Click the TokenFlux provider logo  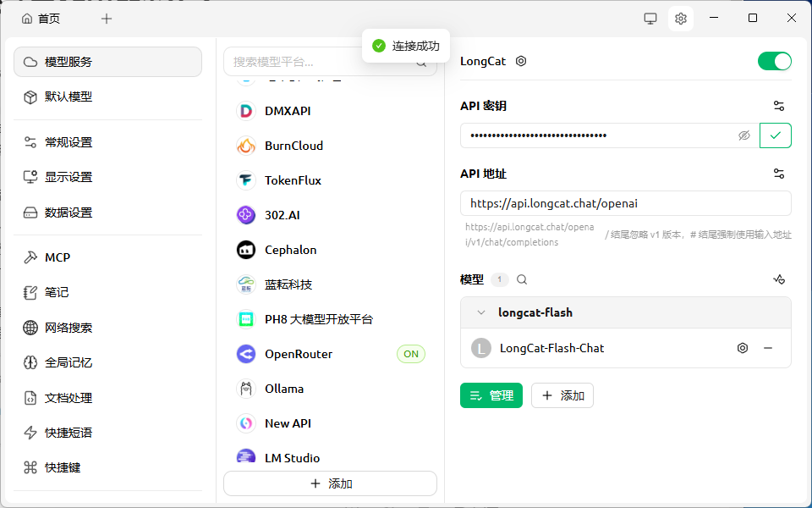(x=246, y=180)
